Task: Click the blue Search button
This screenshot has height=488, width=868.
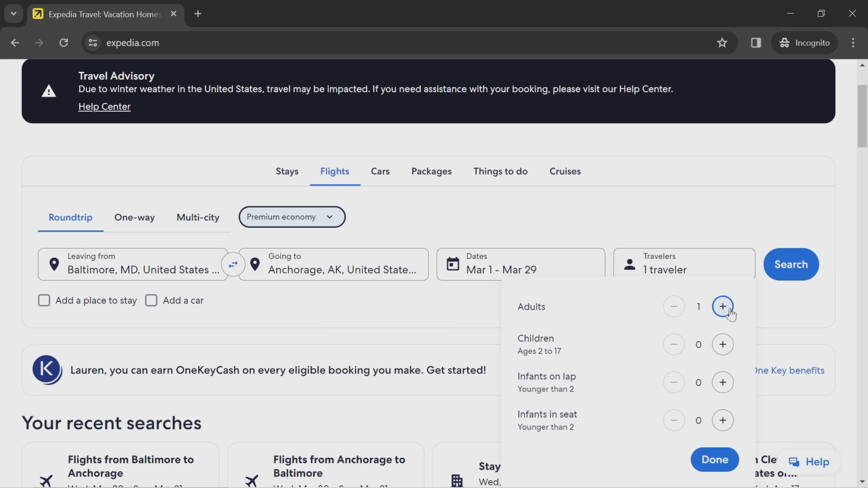Action: pos(791,264)
